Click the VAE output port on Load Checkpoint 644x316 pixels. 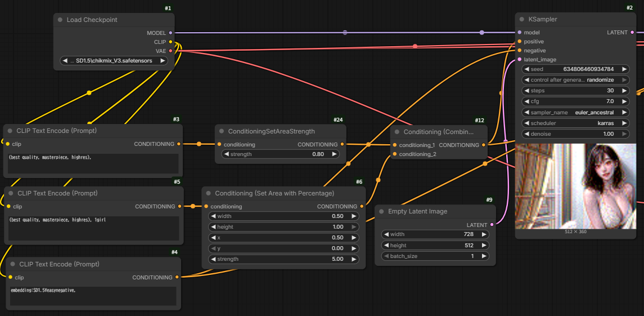pyautogui.click(x=170, y=51)
